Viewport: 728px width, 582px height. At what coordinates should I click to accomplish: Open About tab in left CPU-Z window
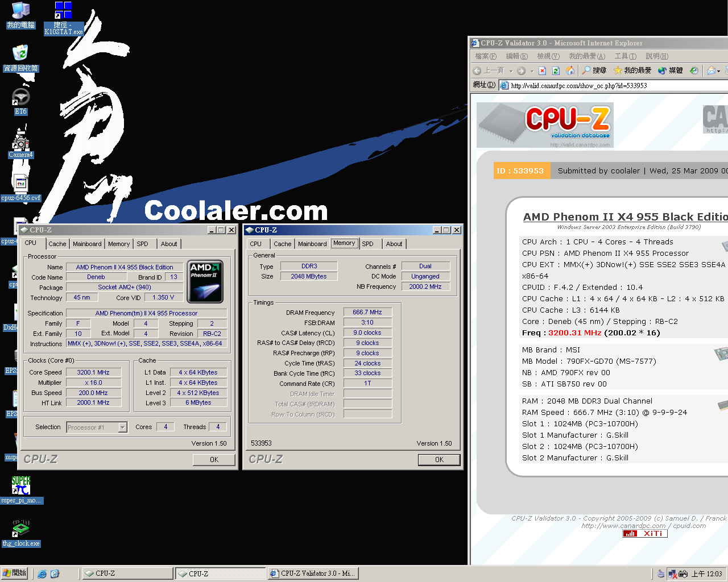pos(169,244)
